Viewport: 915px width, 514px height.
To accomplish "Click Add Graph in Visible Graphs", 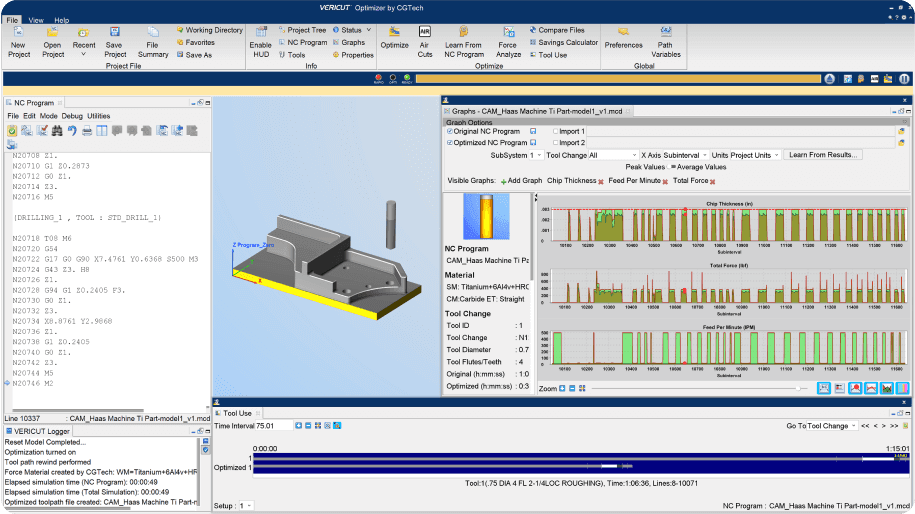I will click(x=522, y=180).
